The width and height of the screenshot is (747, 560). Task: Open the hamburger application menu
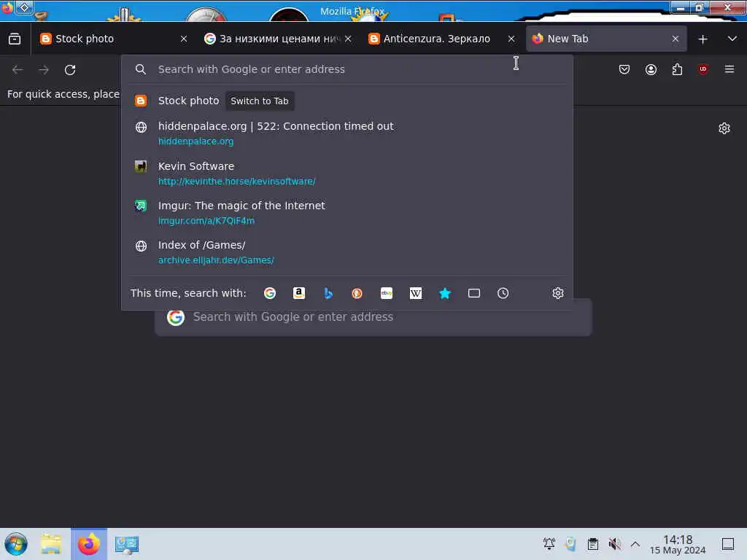pyautogui.click(x=729, y=70)
